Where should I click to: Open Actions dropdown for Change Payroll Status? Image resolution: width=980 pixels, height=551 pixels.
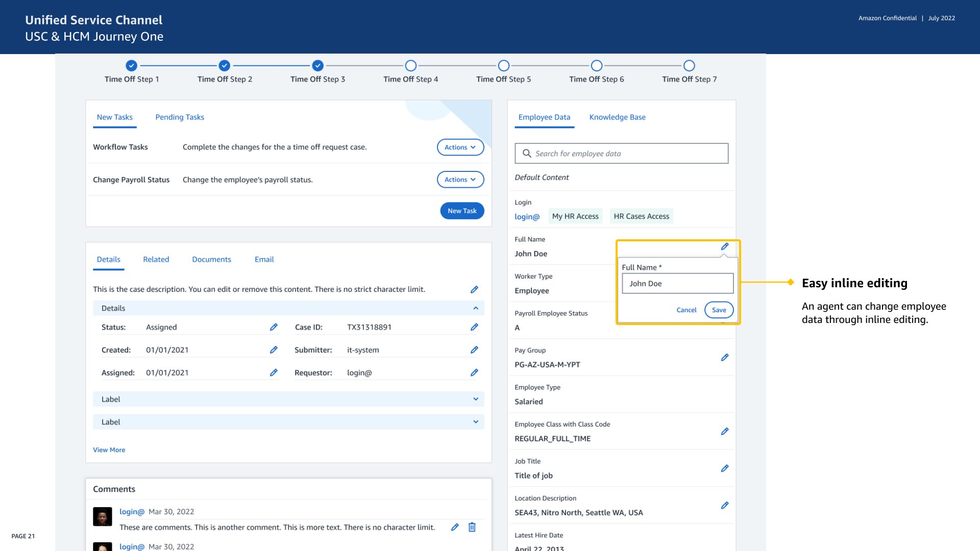click(x=460, y=180)
